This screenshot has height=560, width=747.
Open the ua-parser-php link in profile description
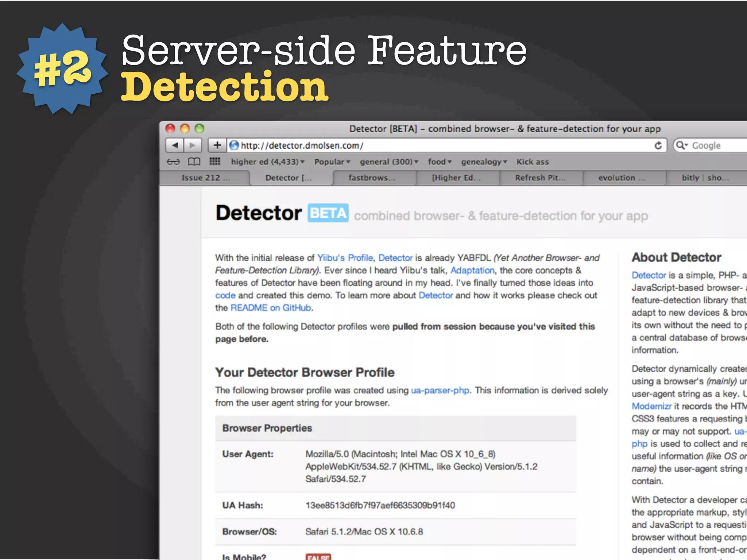(440, 390)
